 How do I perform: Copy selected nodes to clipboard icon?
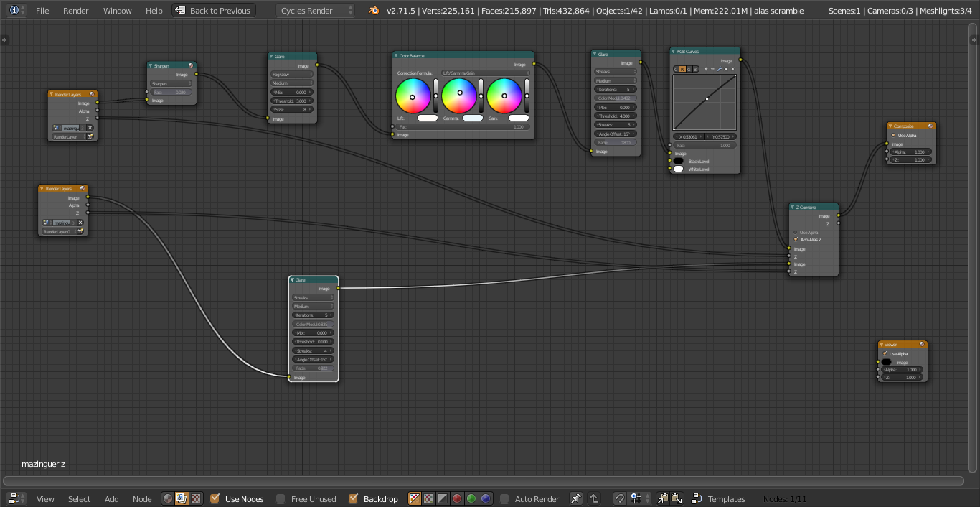662,498
